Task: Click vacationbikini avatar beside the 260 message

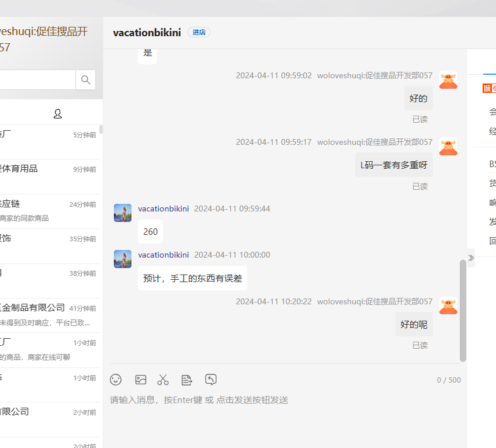Action: click(x=123, y=213)
